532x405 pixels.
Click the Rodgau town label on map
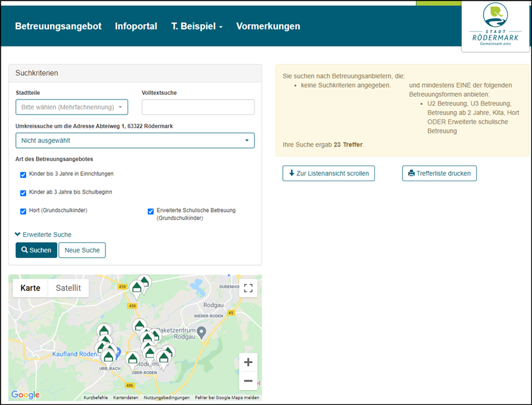pyautogui.click(x=213, y=305)
